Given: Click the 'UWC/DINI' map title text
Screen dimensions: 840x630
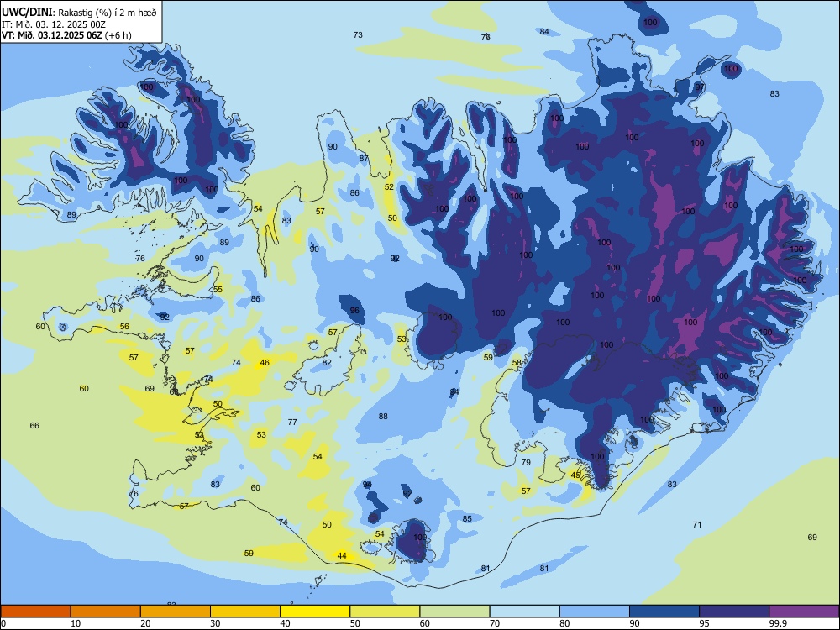Looking at the screenshot, I should 27,12.
